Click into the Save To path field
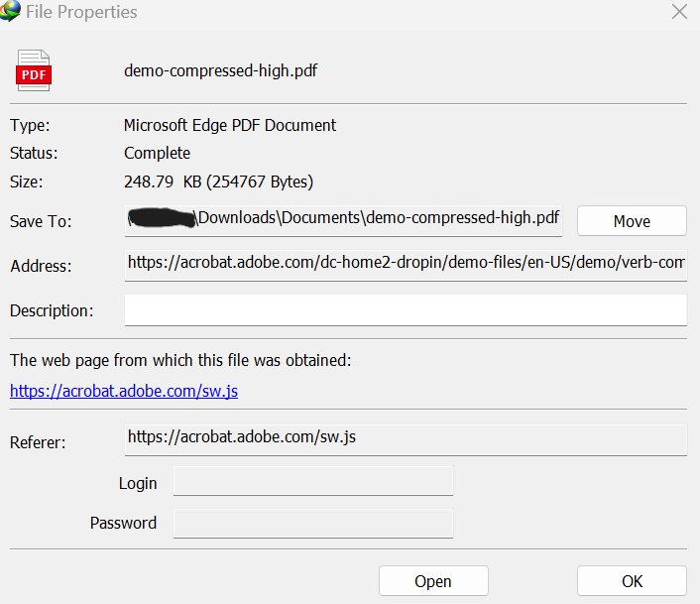Screen dimensions: 700x604 343,220
